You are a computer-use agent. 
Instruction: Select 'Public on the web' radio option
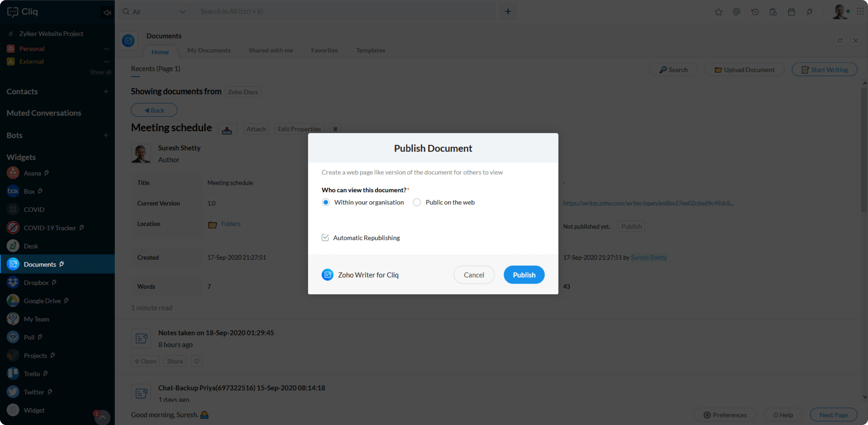point(417,202)
